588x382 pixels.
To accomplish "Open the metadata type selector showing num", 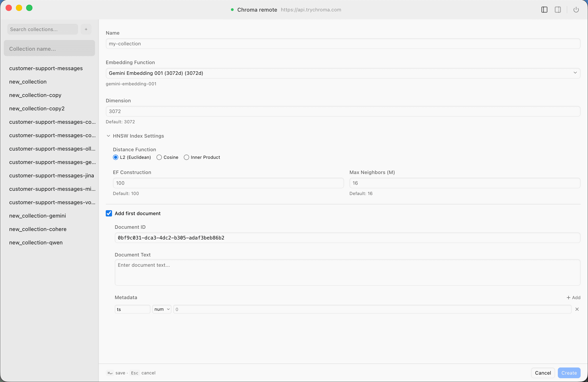I will [162, 309].
